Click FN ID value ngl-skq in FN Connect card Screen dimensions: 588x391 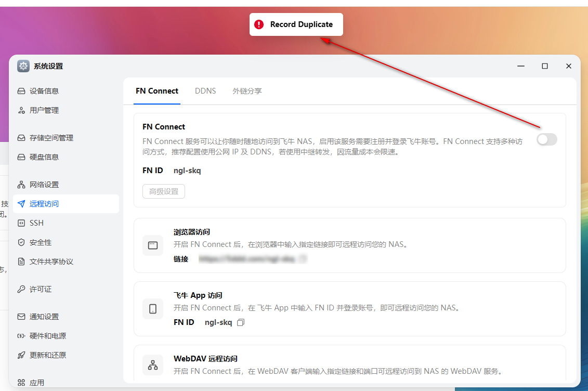point(187,171)
